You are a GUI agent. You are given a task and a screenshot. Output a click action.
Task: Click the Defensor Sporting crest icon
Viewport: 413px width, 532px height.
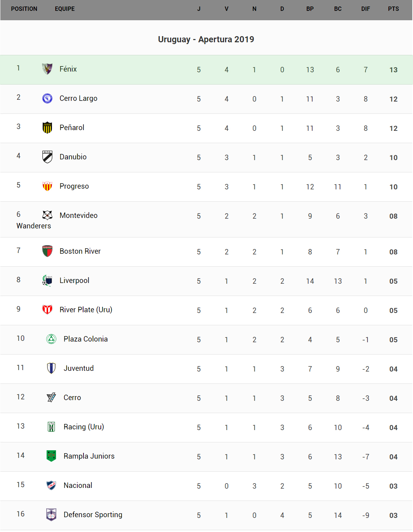[51, 514]
